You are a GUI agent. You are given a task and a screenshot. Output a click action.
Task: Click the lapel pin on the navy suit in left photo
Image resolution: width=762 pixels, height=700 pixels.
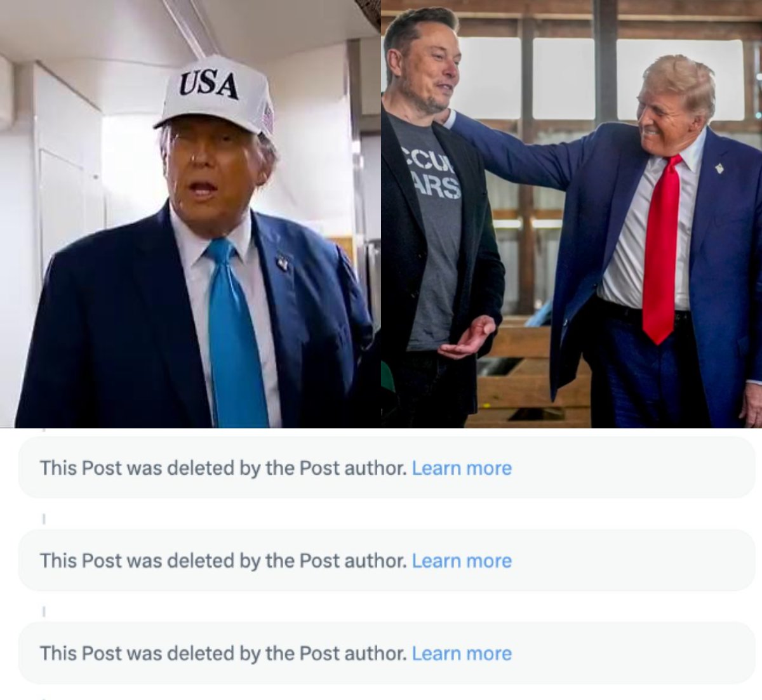[283, 263]
